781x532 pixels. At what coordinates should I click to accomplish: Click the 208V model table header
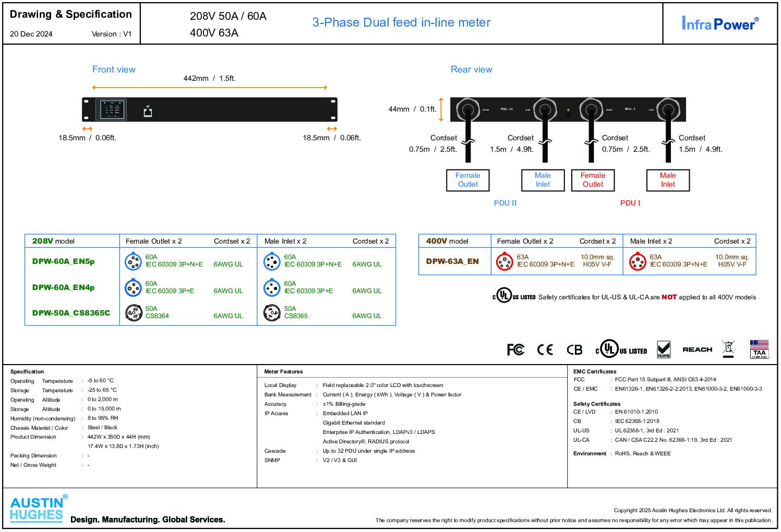[x=53, y=241]
